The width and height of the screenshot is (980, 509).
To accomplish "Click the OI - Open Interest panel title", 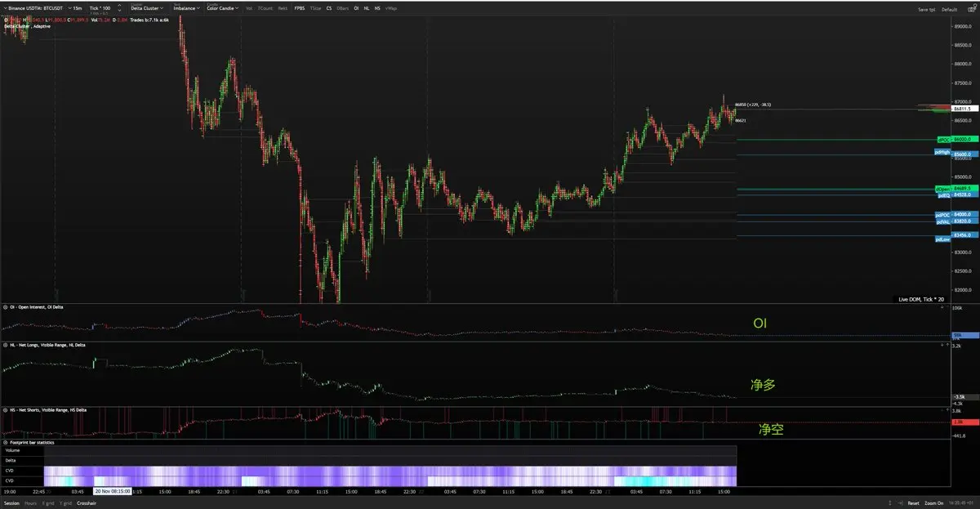I will (35, 307).
